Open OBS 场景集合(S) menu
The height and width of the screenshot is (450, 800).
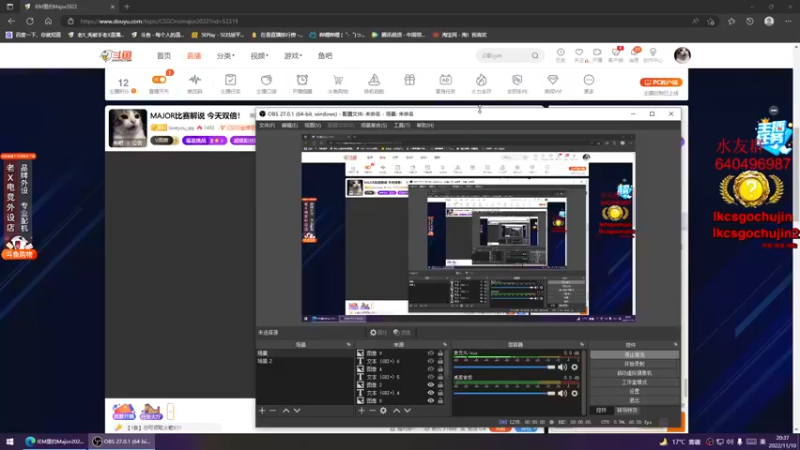click(373, 126)
